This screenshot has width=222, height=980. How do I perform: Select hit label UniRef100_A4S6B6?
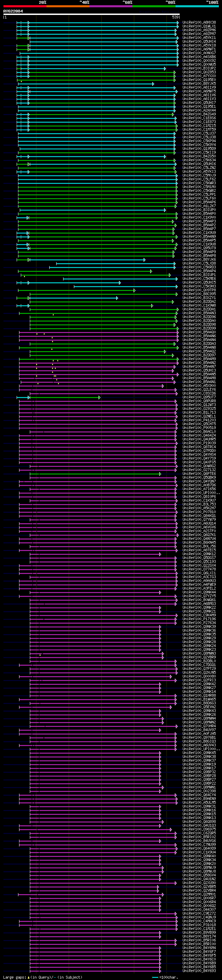click(x=199, y=57)
